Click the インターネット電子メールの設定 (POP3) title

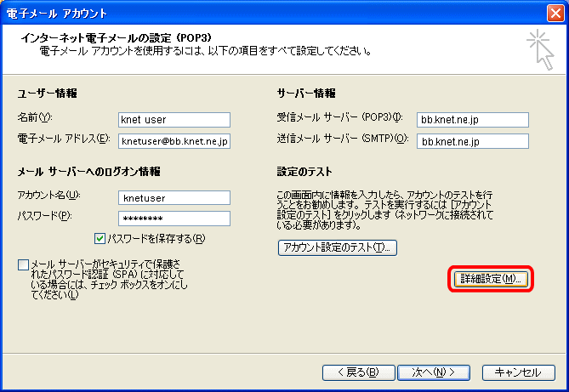pyautogui.click(x=117, y=37)
